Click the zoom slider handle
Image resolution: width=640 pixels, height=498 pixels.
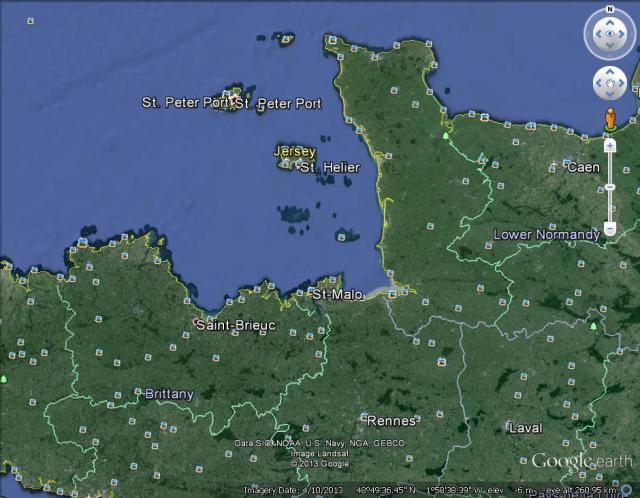click(x=610, y=187)
